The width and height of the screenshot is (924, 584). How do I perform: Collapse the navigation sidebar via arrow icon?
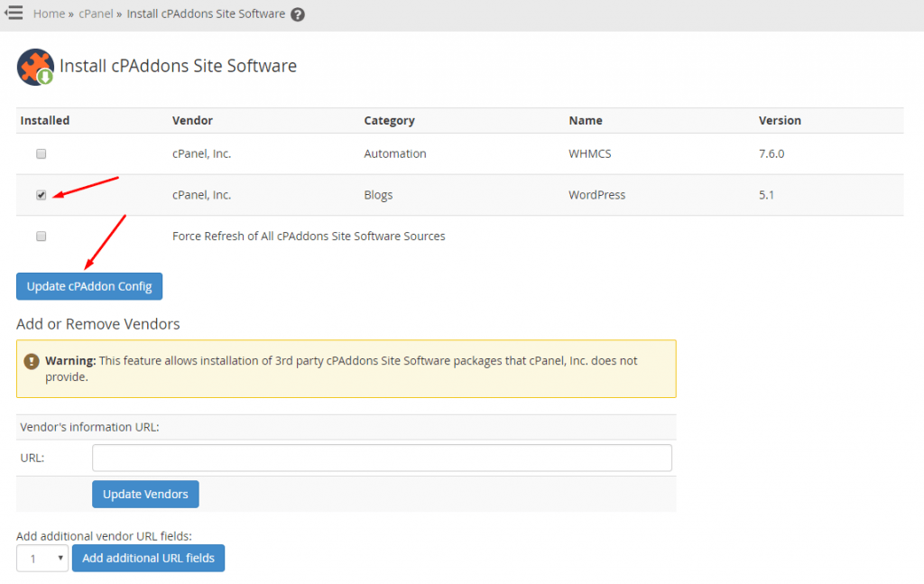click(14, 14)
